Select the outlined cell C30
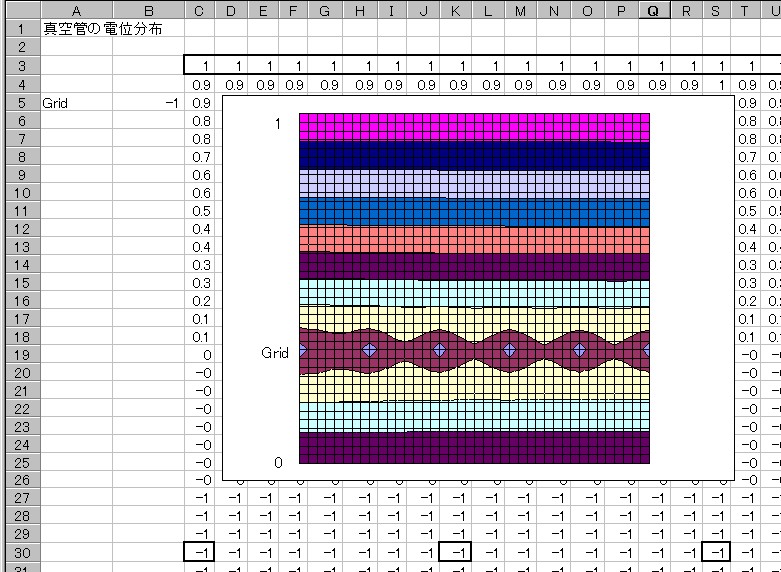This screenshot has width=781, height=572. click(x=200, y=551)
